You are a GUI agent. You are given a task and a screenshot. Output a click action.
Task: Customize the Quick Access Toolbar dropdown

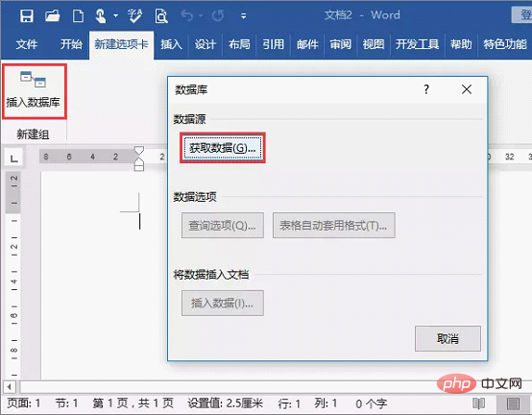[x=243, y=16]
